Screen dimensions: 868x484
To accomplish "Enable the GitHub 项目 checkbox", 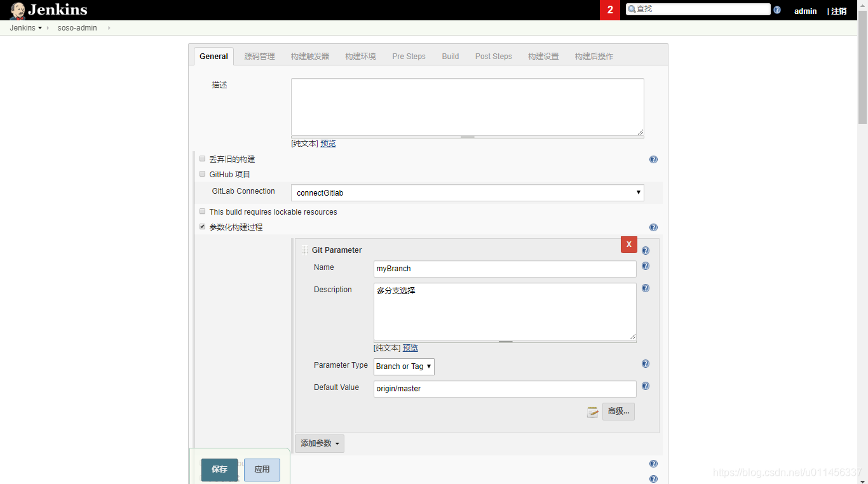I will [x=203, y=174].
